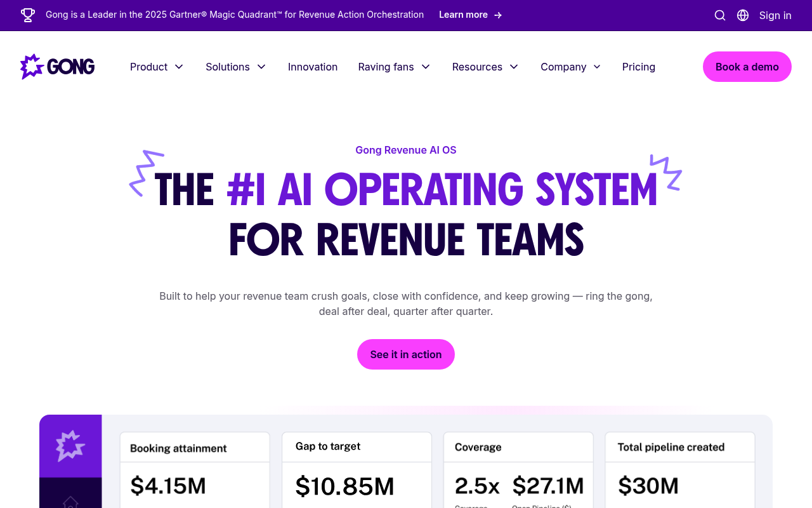Expand the Solutions dropdown chevron
Viewport: 812px width, 508px height.
coord(261,67)
